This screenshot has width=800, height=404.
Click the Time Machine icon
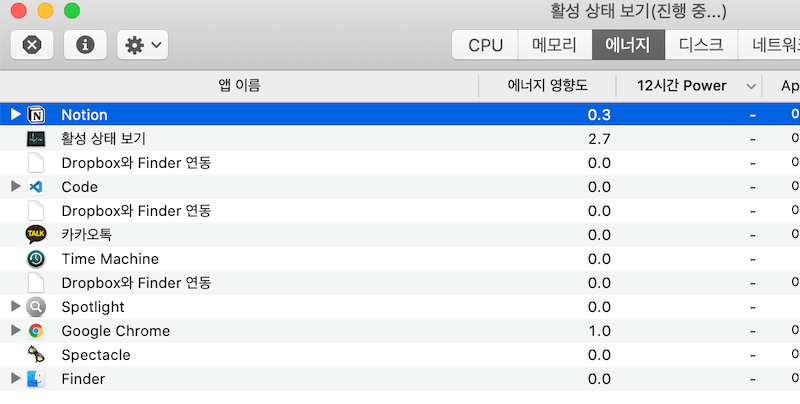[36, 259]
